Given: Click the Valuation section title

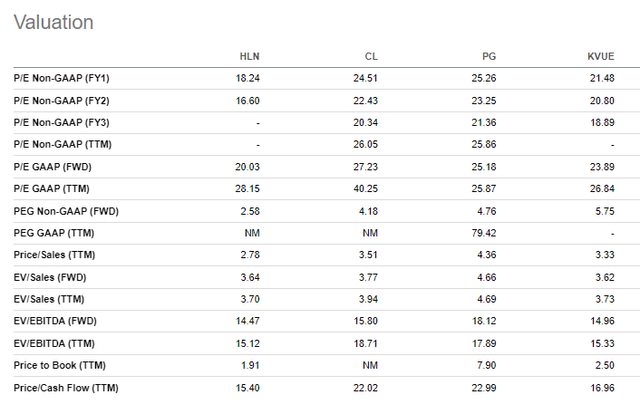Looking at the screenshot, I should 54,22.
